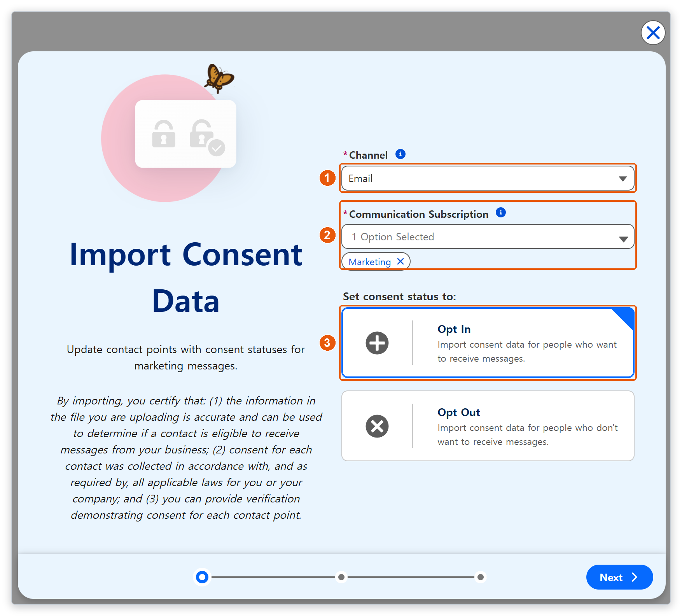The image size is (682, 616).
Task: Click the first progress step indicator
Action: click(x=202, y=577)
